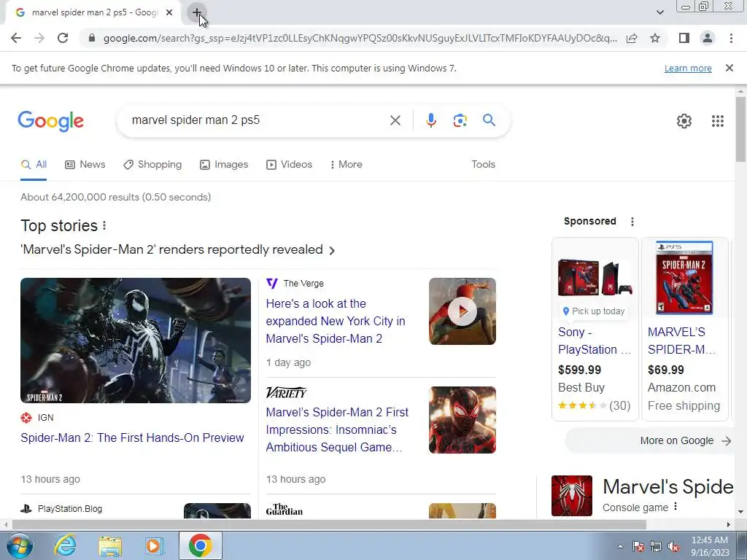747x560 pixels.
Task: Expand the renders reportedly revealed story
Action: coord(178,249)
